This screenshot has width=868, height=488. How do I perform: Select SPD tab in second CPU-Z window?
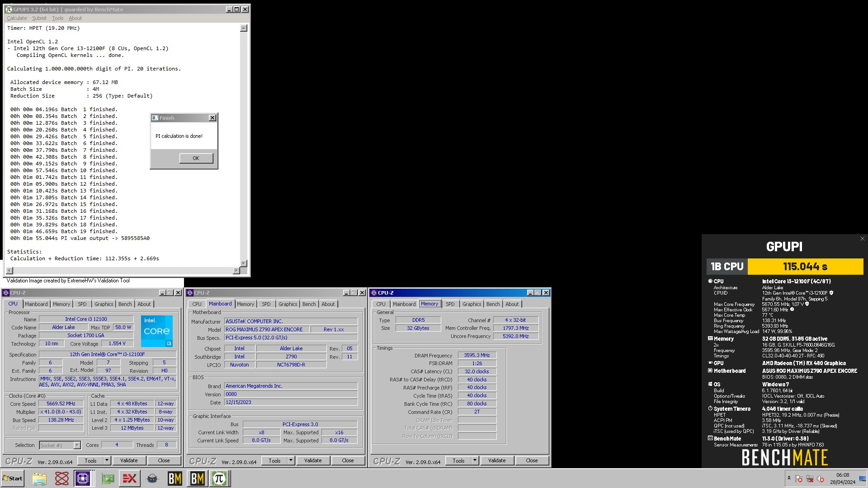click(x=266, y=304)
